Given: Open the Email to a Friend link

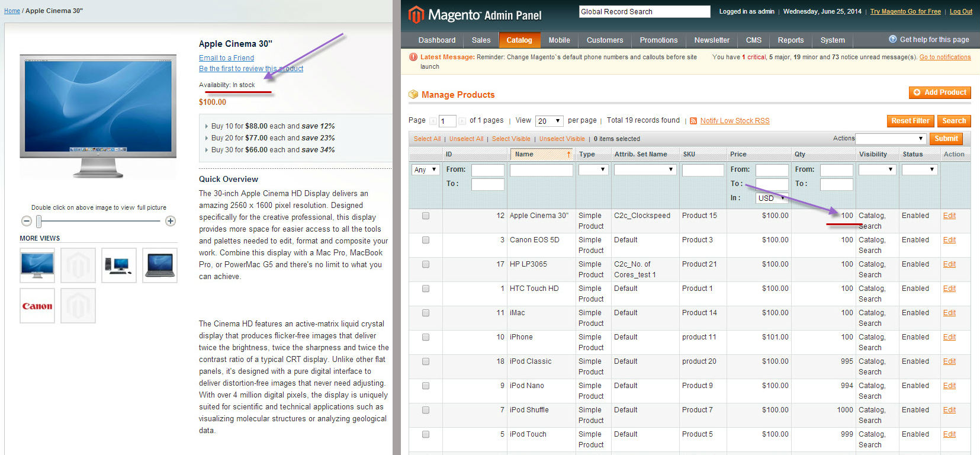Looking at the screenshot, I should (226, 58).
